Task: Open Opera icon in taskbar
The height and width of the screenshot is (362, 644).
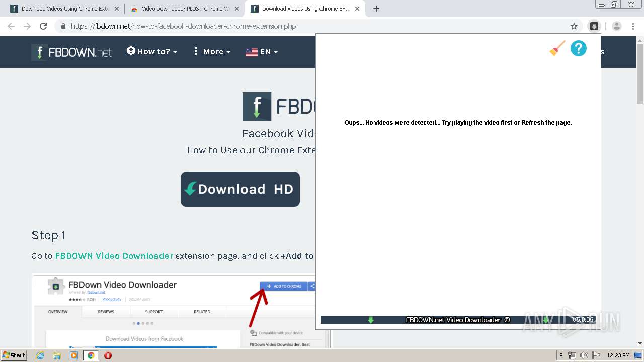Action: point(108,355)
